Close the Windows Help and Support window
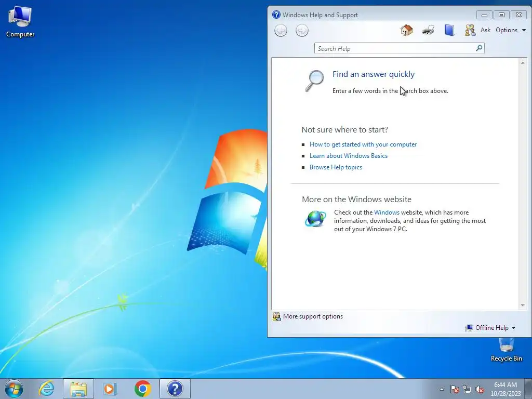Screen dimensions: 532x399 pos(518,15)
